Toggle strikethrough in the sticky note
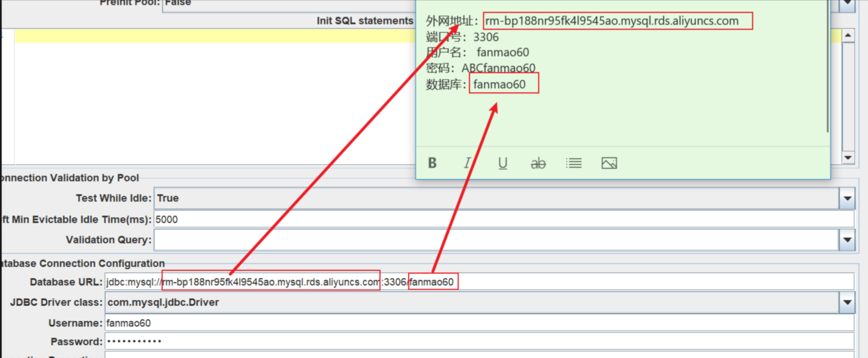 click(538, 164)
